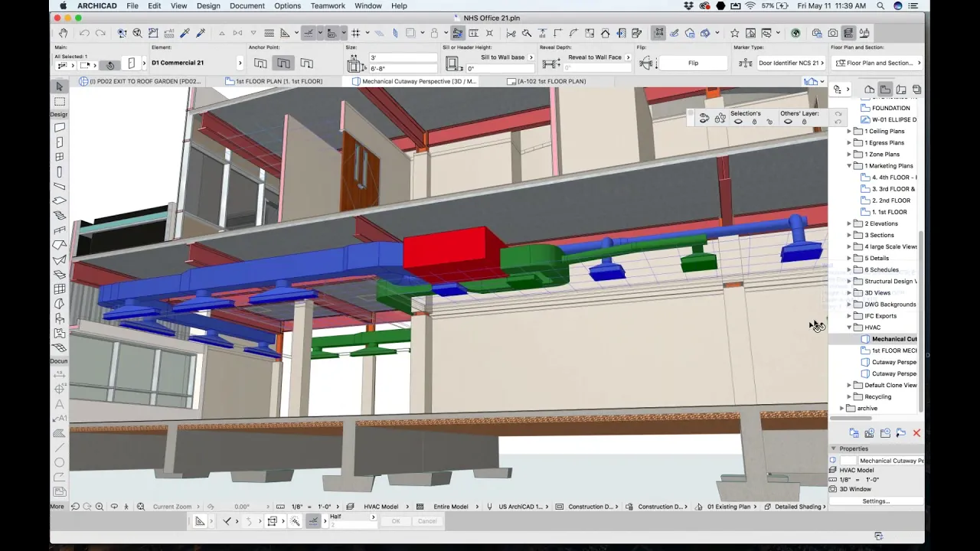Image resolution: width=980 pixels, height=551 pixels.
Task: Click the star Favorites icon
Action: pyautogui.click(x=734, y=33)
